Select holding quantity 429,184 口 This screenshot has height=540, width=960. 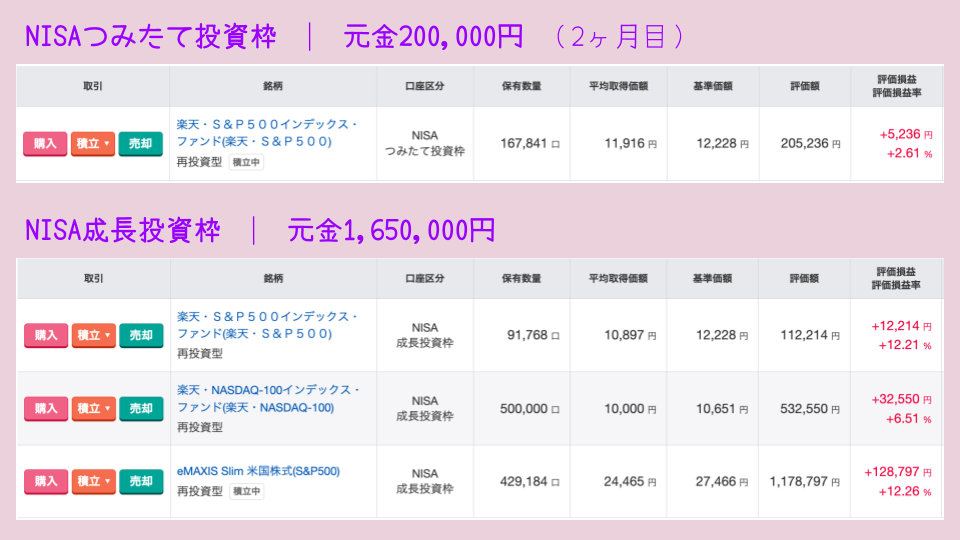530,481
